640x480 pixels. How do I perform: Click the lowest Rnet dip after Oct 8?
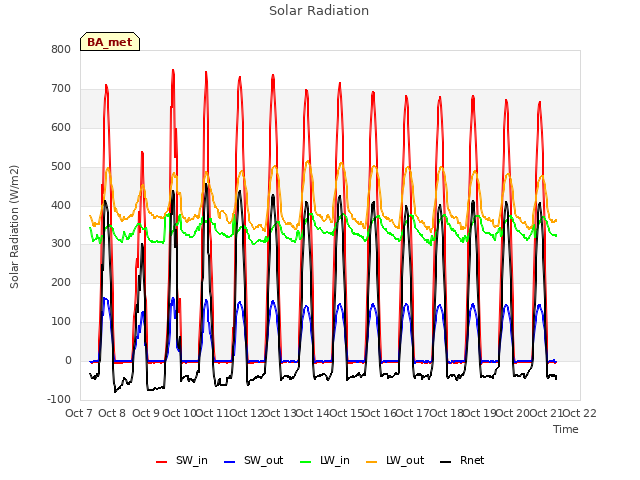pyautogui.click(x=115, y=392)
